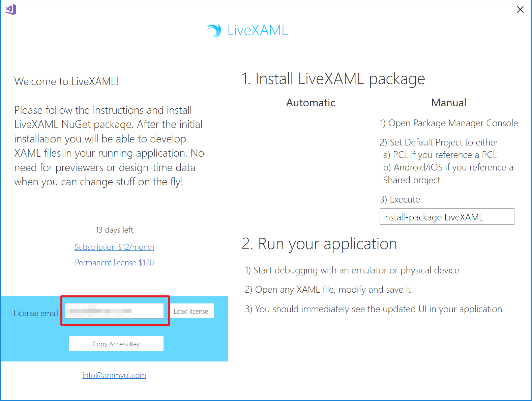Click 'You should immediately see the updated UI' step
532x401 pixels.
point(374,309)
